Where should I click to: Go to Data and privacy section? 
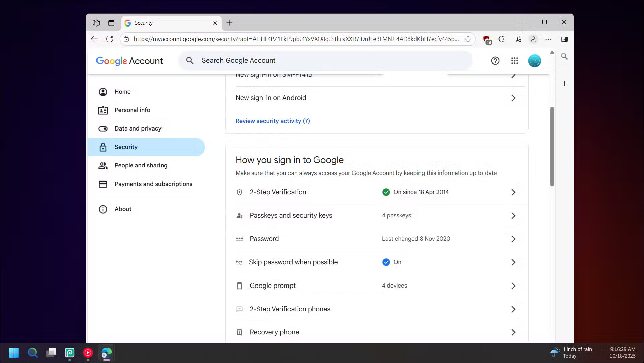tap(138, 128)
